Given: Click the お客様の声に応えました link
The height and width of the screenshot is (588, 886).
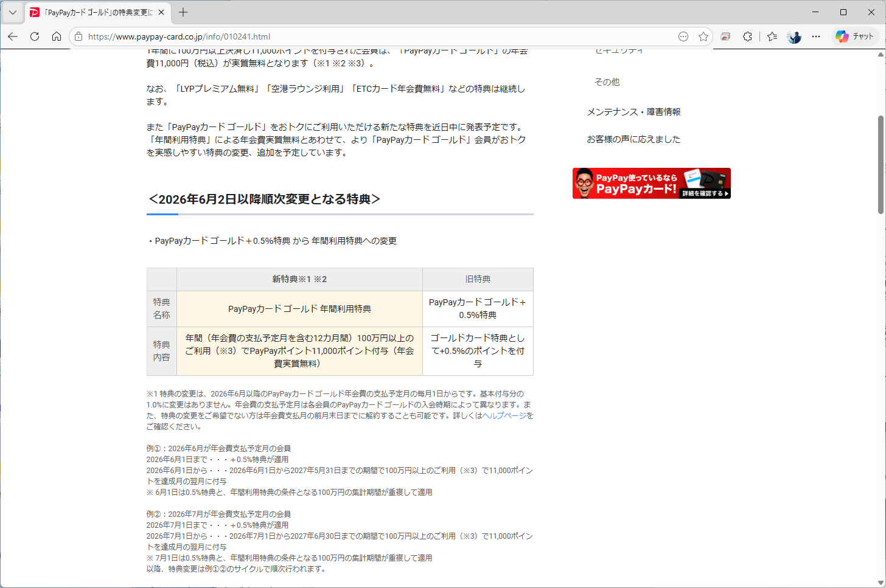Looking at the screenshot, I should pos(633,139).
